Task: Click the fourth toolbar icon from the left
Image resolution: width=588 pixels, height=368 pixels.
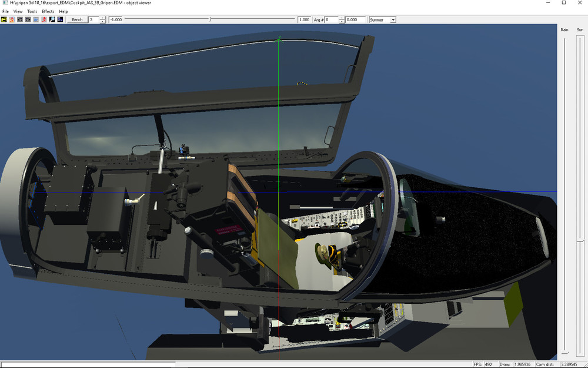Action: coord(28,19)
